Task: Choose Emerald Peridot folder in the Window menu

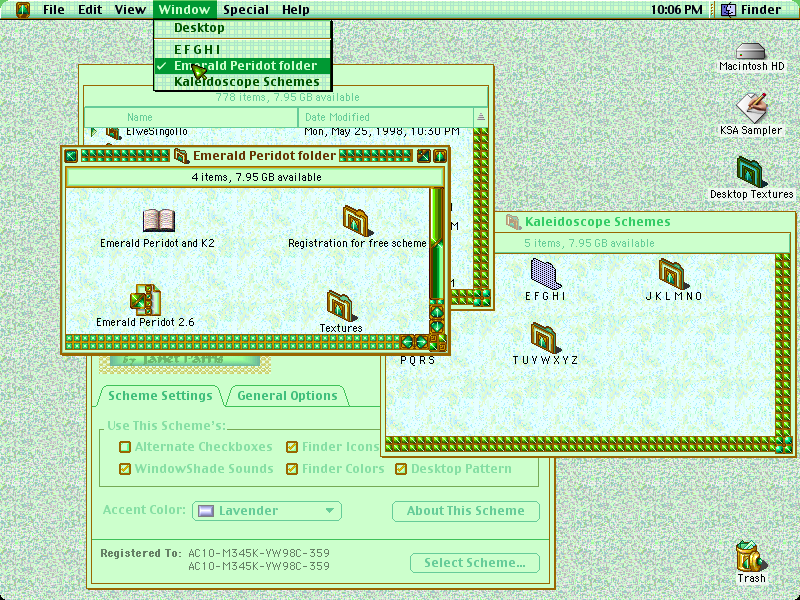Action: coord(243,66)
